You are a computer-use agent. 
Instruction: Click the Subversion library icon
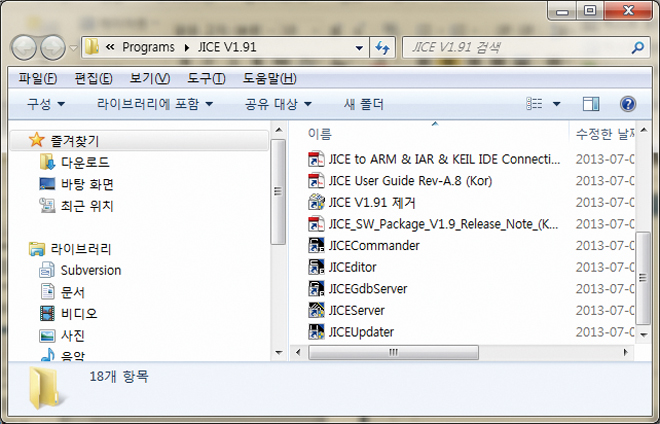(47, 270)
